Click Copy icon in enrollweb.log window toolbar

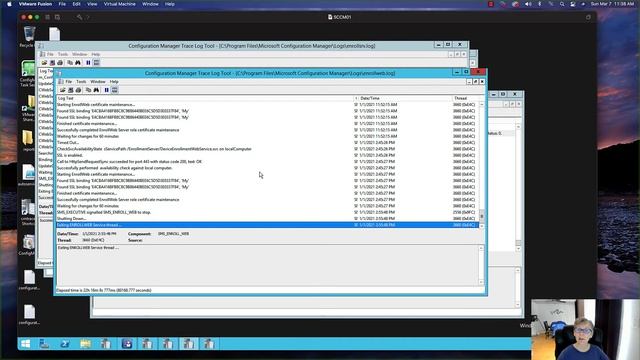[x=88, y=90]
